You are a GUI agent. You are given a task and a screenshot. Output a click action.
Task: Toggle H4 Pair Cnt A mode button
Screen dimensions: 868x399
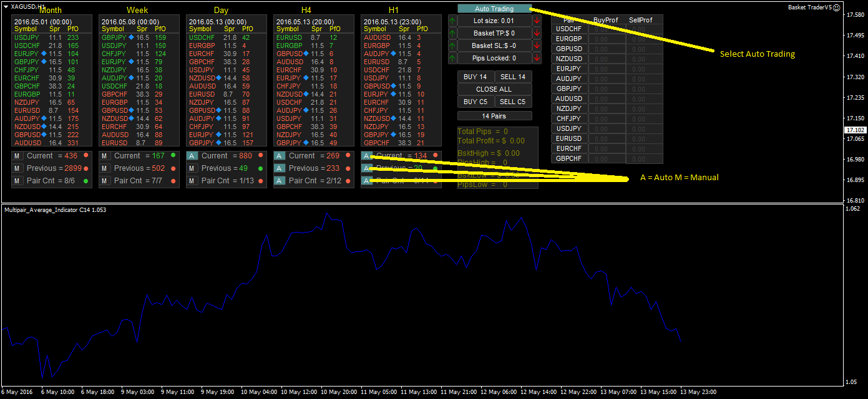280,181
